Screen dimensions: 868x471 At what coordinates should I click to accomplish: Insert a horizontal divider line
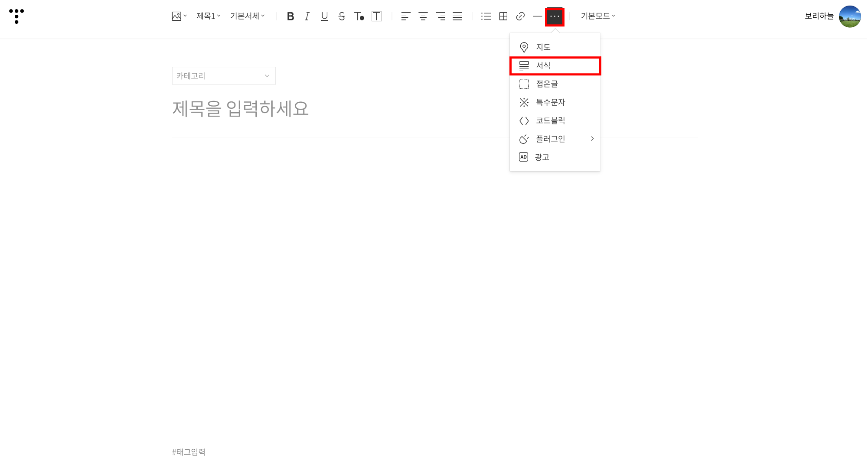(537, 16)
